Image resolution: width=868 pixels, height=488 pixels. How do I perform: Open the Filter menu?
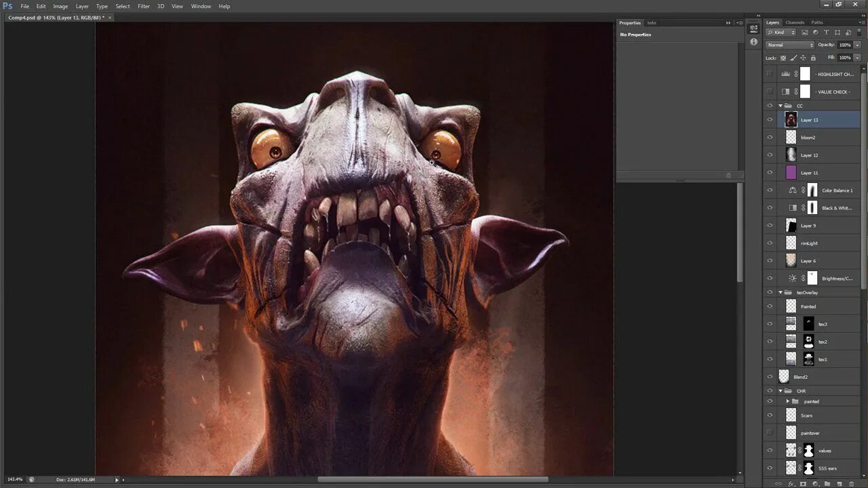144,6
